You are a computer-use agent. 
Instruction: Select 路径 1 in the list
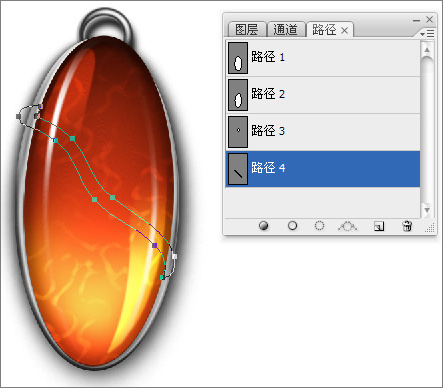(323, 58)
